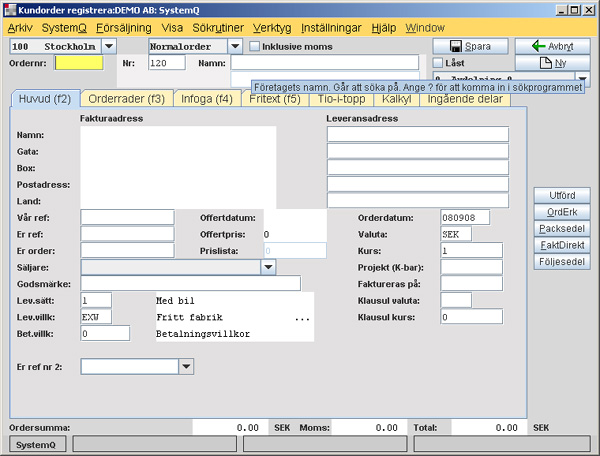This screenshot has width=600, height=456.
Task: Click the Utförd button
Action: pyautogui.click(x=562, y=195)
